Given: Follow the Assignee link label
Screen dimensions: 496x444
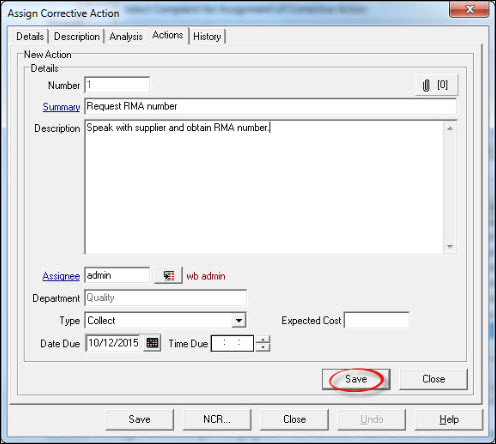Looking at the screenshot, I should [61, 276].
